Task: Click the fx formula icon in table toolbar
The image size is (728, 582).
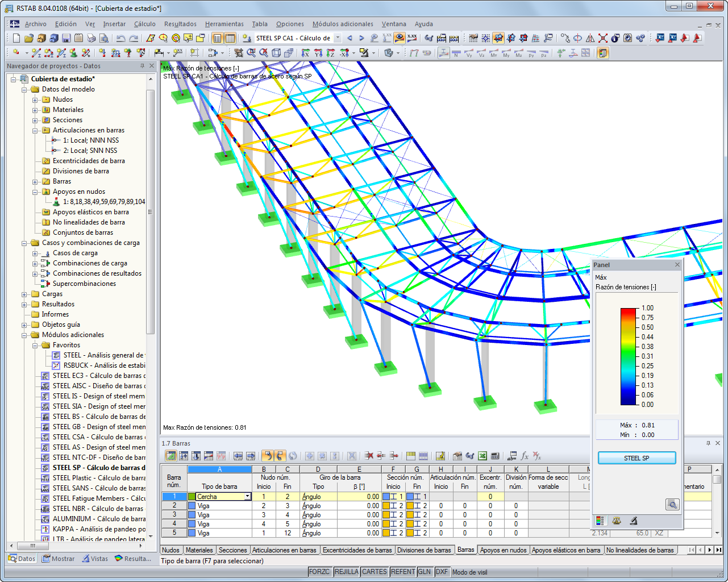Action: click(x=525, y=456)
